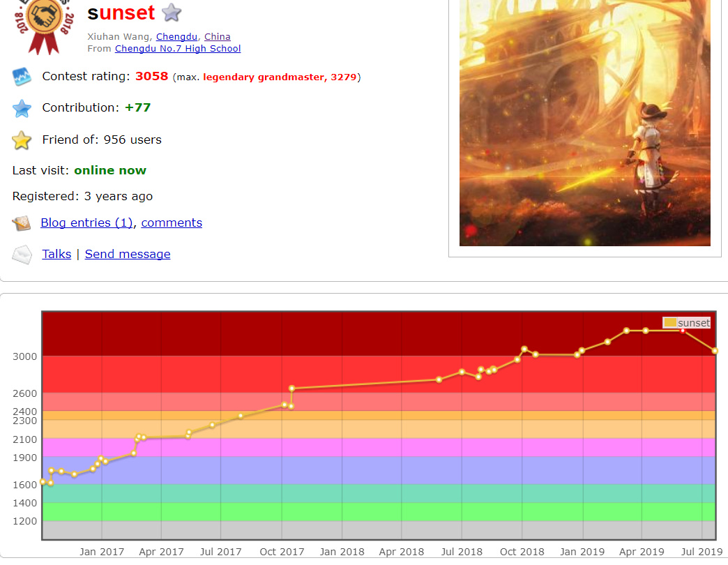Screen dimensions: 728x565
Task: Click the latest Jul 2019 rating point
Action: coord(715,351)
